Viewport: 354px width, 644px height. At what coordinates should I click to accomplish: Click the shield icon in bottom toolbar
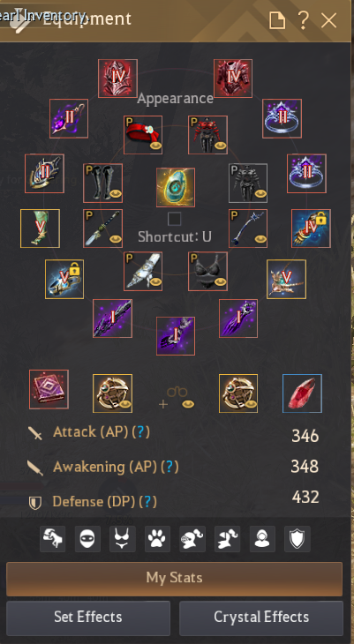[298, 538]
